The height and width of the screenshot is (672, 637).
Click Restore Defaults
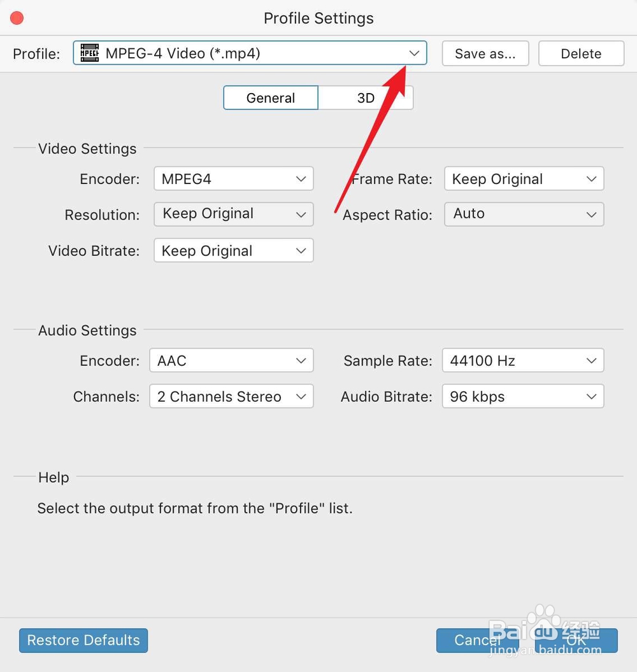click(83, 640)
